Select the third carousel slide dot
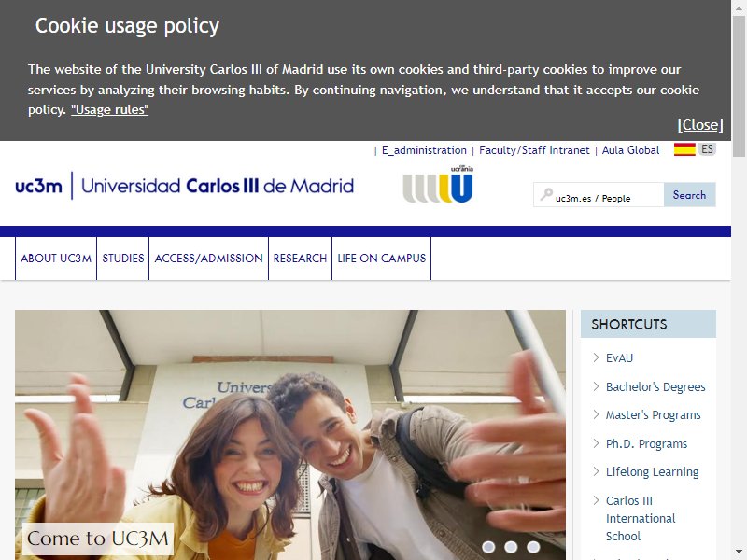 coord(533,547)
